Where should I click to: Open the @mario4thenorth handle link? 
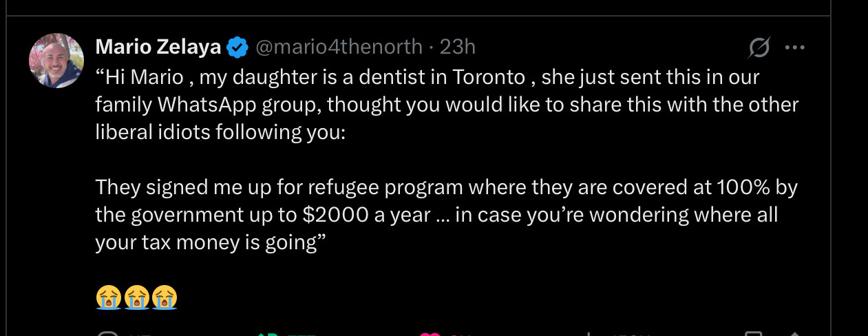click(339, 47)
